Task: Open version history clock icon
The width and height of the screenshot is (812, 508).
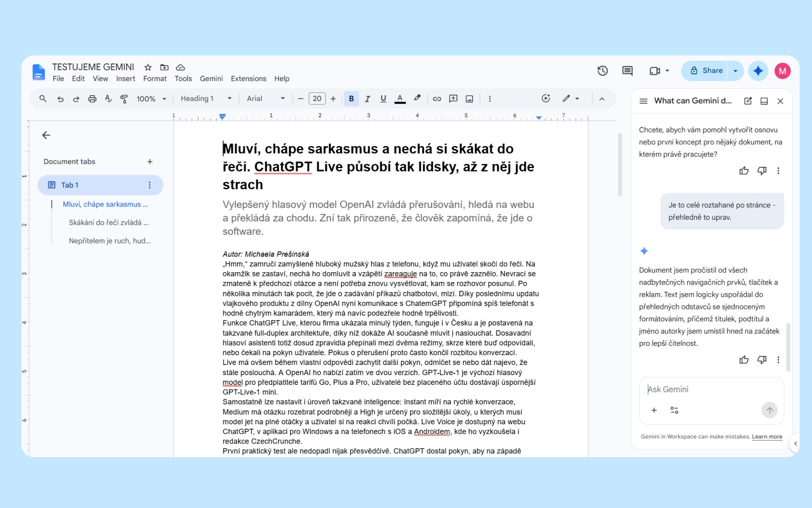Action: click(x=603, y=71)
